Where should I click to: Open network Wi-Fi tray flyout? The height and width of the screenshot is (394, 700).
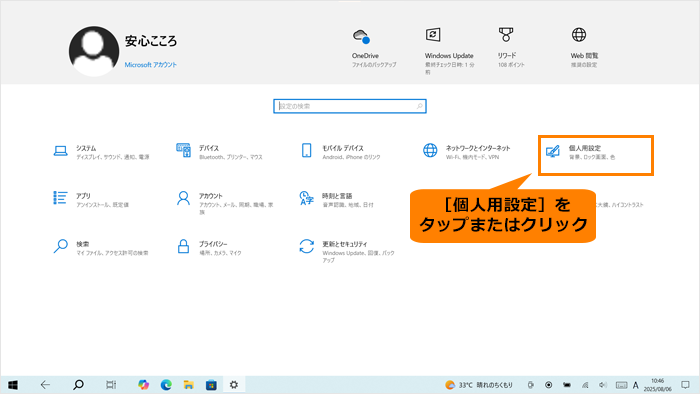[x=585, y=385]
